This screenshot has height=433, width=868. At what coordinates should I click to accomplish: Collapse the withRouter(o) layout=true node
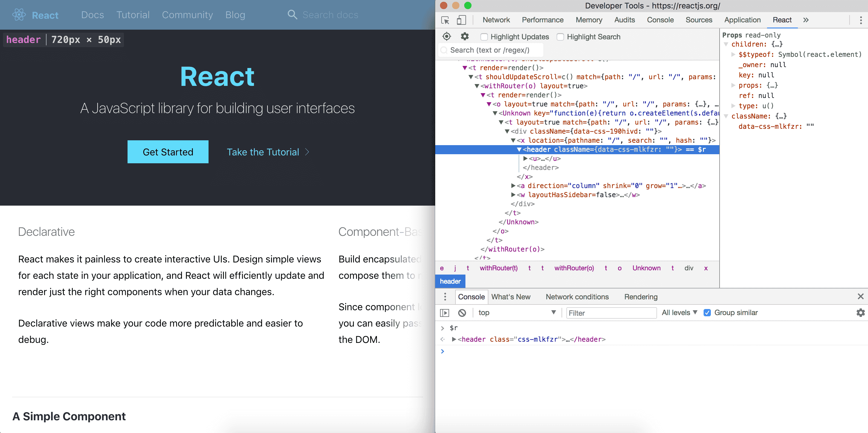(477, 86)
